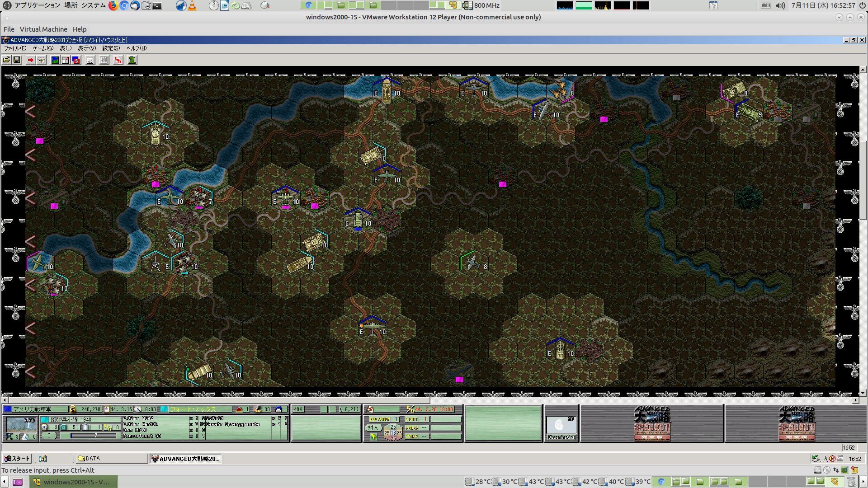Open the overview map toolbar icon
868x488 pixels.
tap(55, 60)
